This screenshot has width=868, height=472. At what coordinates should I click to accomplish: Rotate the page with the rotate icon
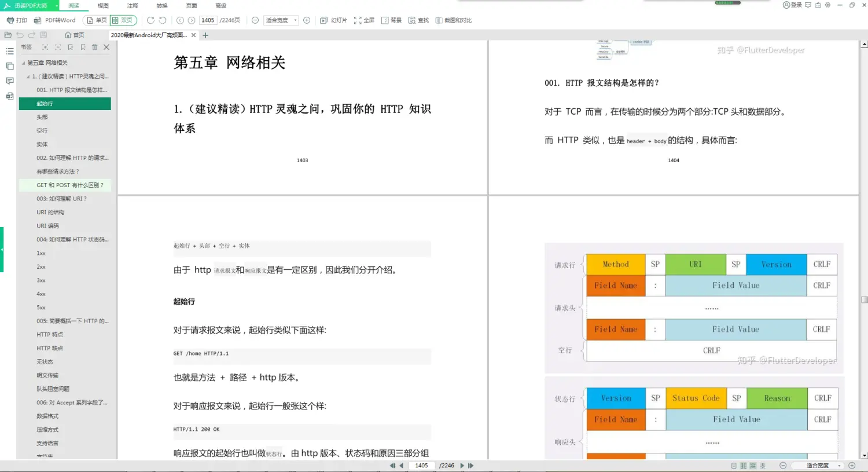point(150,20)
